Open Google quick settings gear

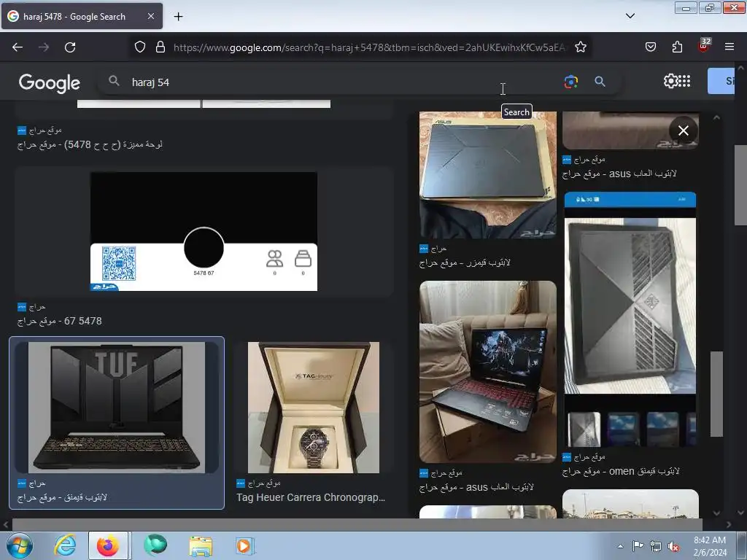click(670, 81)
